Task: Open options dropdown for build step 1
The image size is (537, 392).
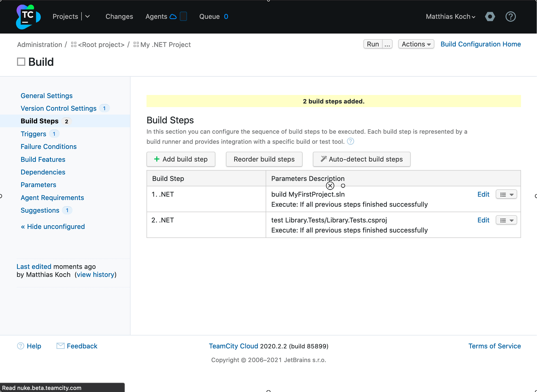Action: [506, 195]
